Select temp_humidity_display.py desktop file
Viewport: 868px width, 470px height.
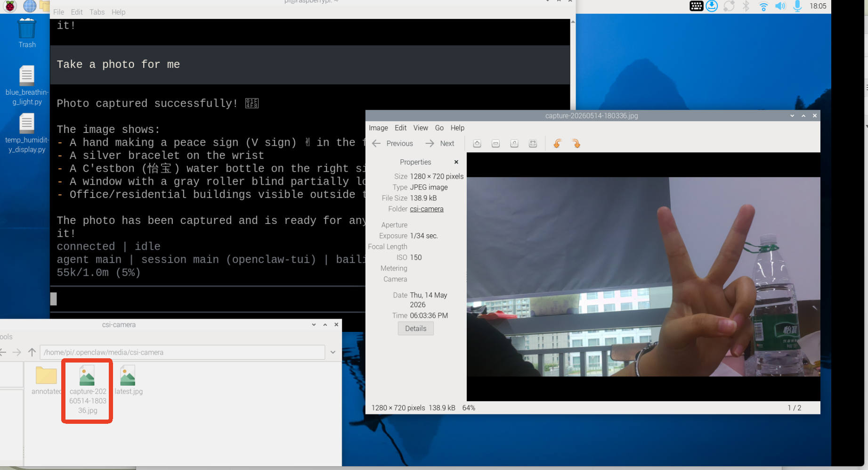click(27, 134)
